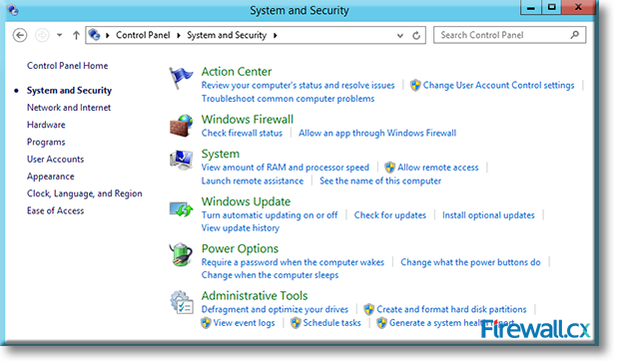Viewport: 619px width, 364px height.
Task: Click the Power Options battery icon
Action: (181, 254)
